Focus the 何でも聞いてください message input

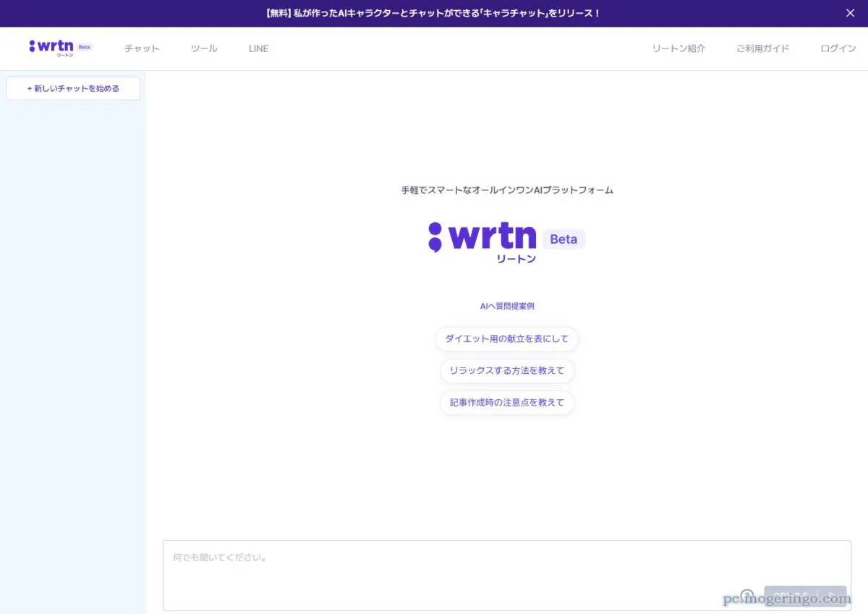[x=506, y=575]
